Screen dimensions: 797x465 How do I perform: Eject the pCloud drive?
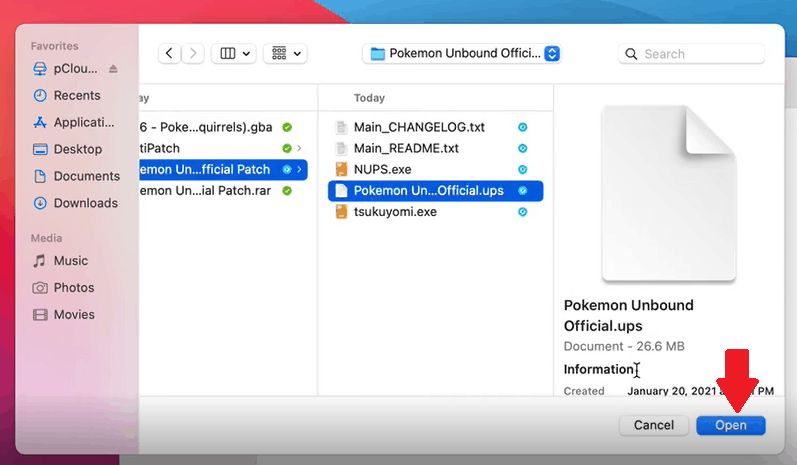pyautogui.click(x=113, y=69)
